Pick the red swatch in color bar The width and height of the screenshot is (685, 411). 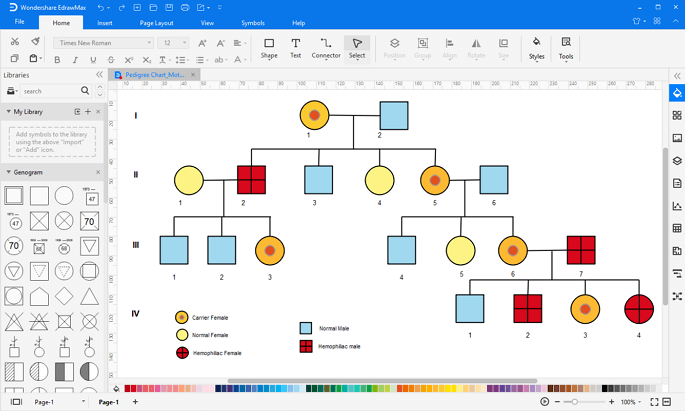[x=128, y=388]
